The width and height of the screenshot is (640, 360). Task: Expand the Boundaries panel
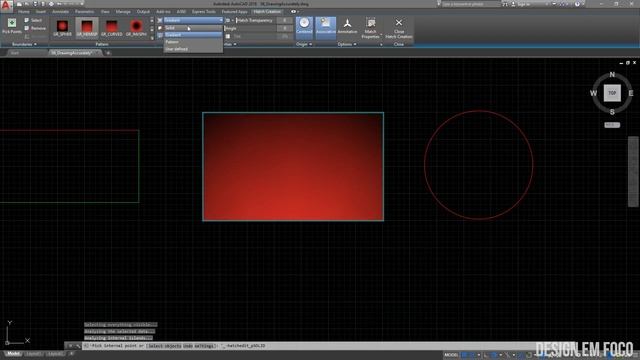(24, 44)
